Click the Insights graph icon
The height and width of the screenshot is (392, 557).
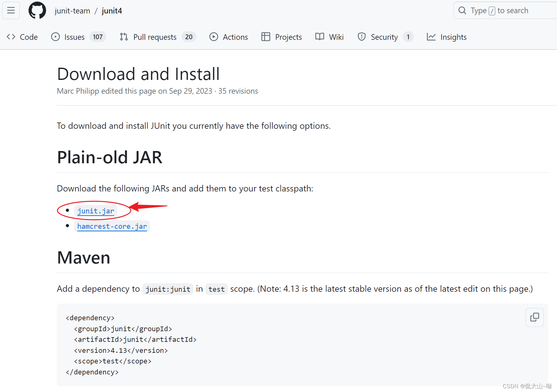tap(431, 37)
